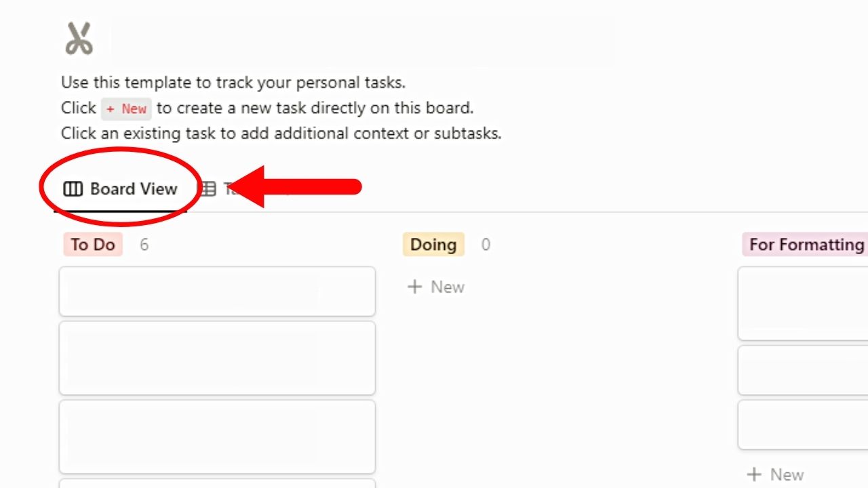Click New under the For Formatting column
868x488 pixels.
click(776, 474)
